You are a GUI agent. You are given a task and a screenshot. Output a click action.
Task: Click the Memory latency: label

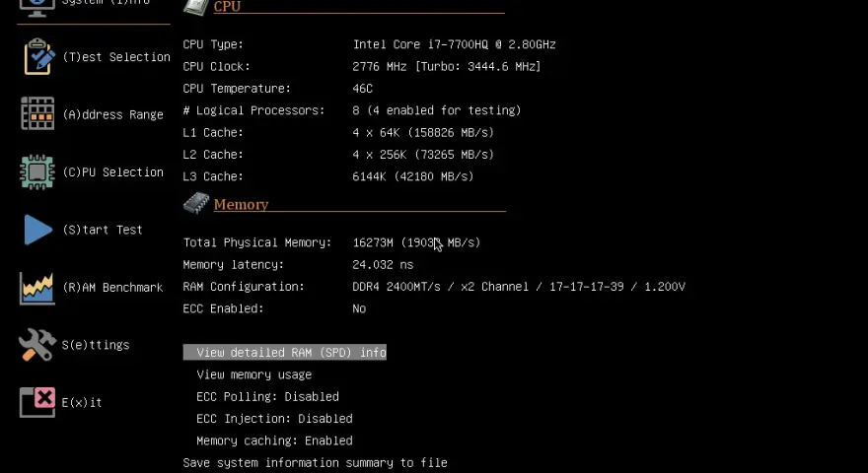click(x=234, y=264)
